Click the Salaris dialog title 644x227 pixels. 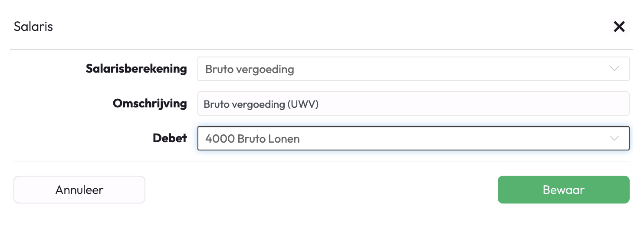(x=33, y=27)
